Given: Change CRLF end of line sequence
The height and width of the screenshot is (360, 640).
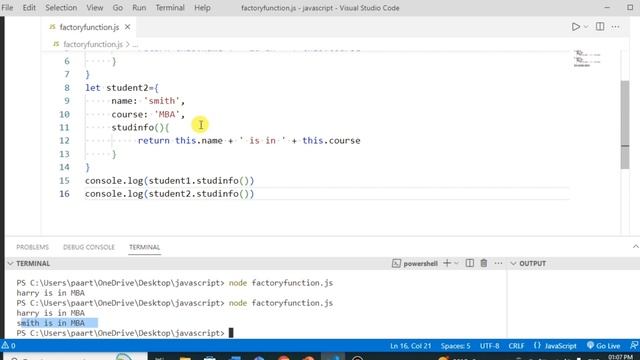Looking at the screenshot, I should [516, 346].
